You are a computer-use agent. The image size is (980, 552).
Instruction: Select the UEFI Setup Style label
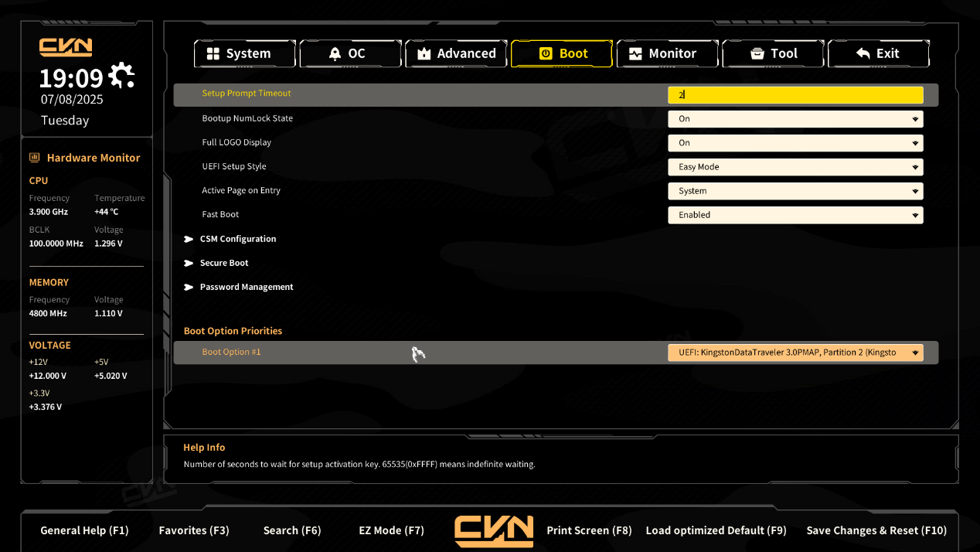(x=234, y=166)
